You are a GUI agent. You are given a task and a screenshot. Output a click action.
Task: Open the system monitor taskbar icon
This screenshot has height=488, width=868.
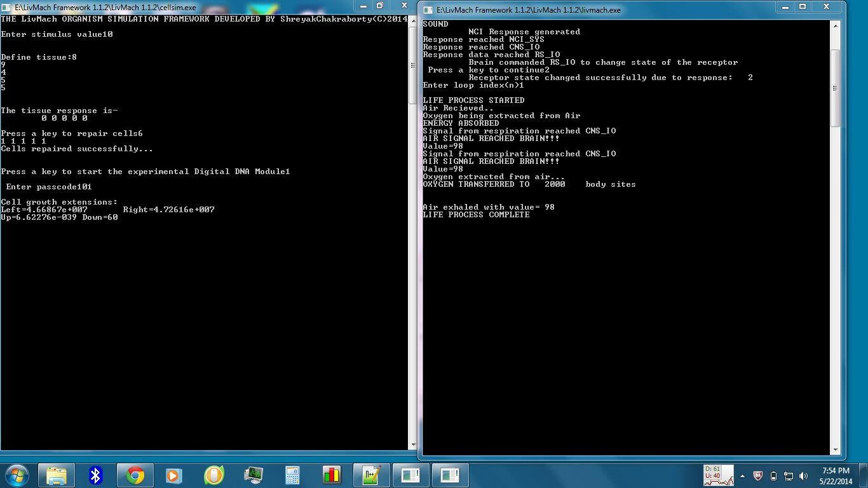click(253, 475)
